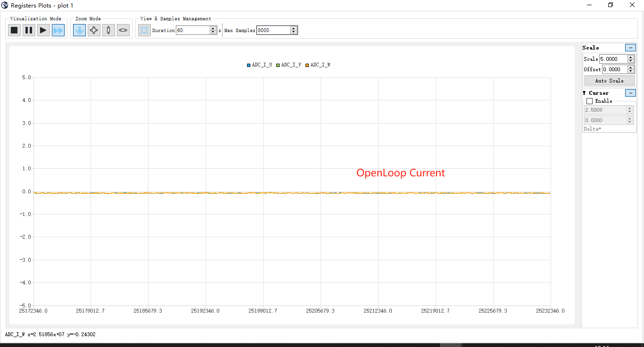
Task: Click the Auto Scale button
Action: pyautogui.click(x=609, y=80)
